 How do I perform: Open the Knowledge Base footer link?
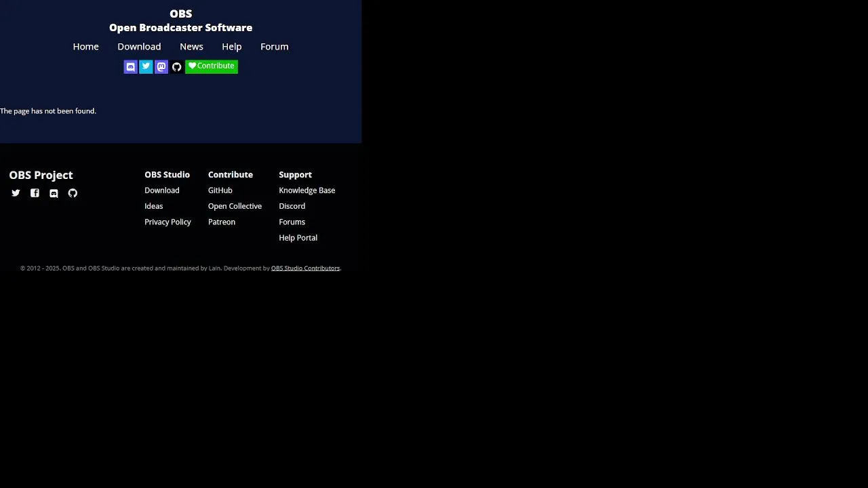tap(307, 190)
